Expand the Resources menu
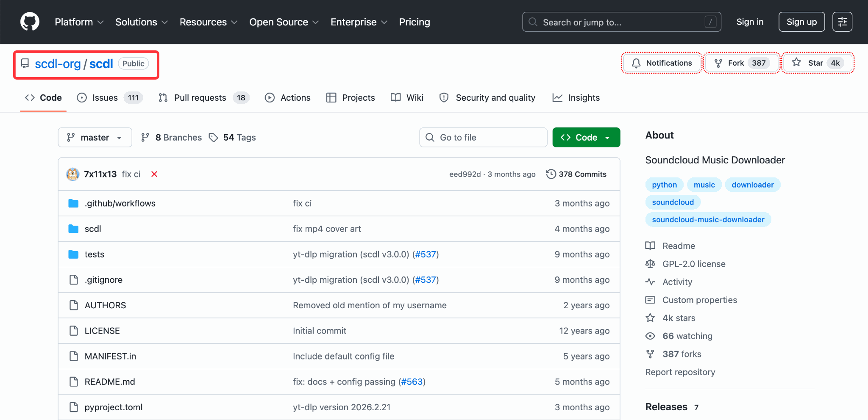This screenshot has height=420, width=868. [208, 22]
